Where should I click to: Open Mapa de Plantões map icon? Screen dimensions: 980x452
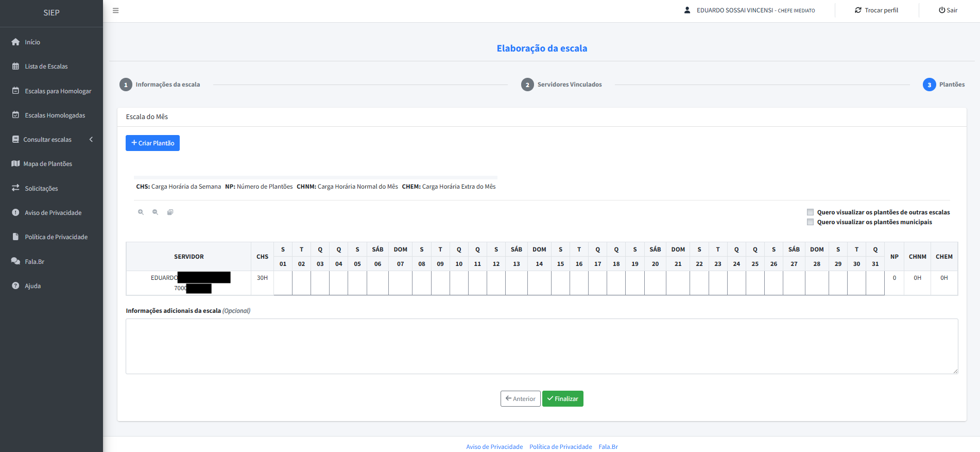tap(15, 164)
